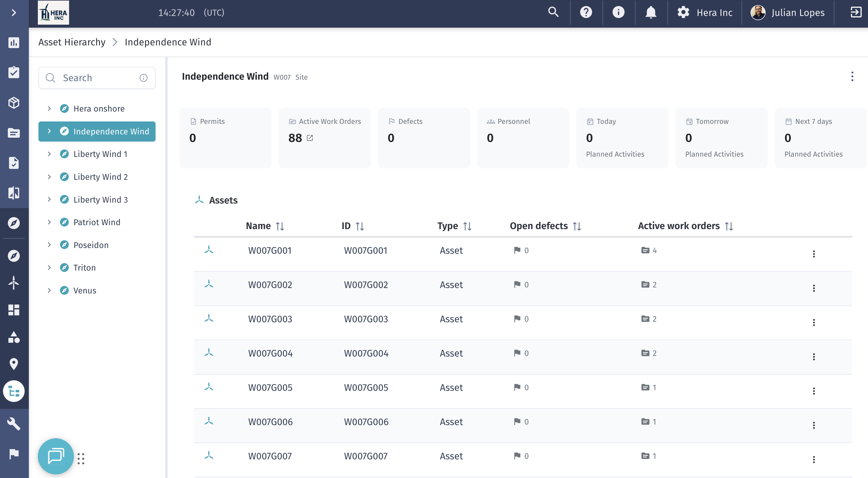This screenshot has height=478, width=868.
Task: Focus the asset tree search field
Action: (97, 78)
